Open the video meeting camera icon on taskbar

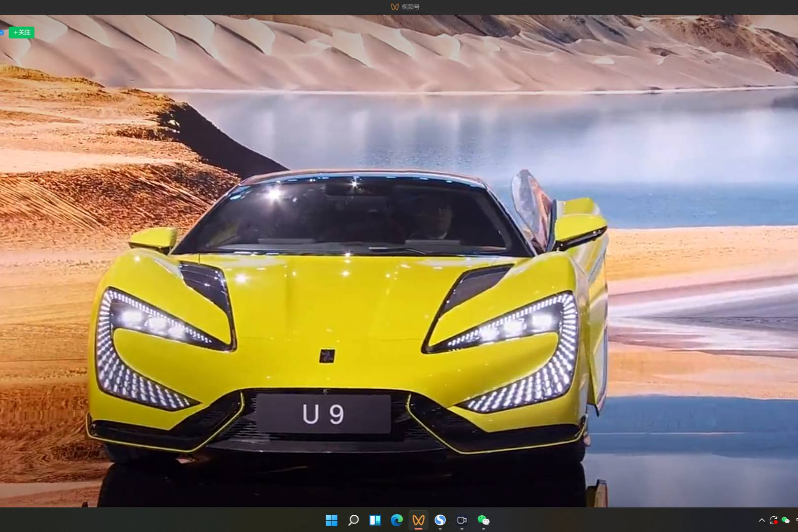click(462, 520)
